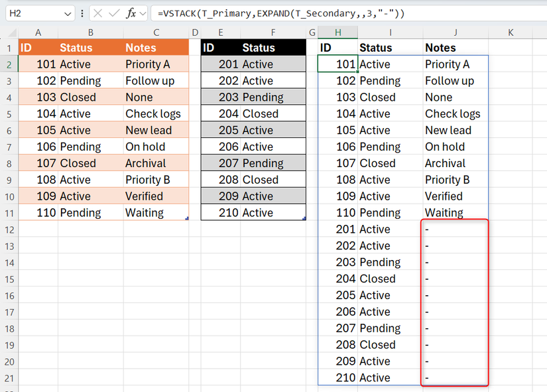Open the Name Box dropdown arrow
Image resolution: width=547 pixels, height=392 pixels.
pyautogui.click(x=68, y=14)
